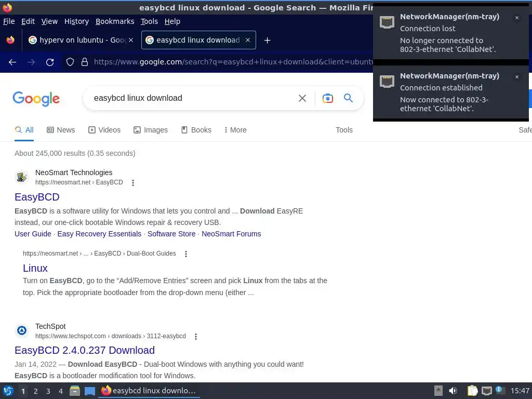This screenshot has width=532, height=399.
Task: Expand the More search filters dropdown
Action: (235, 130)
